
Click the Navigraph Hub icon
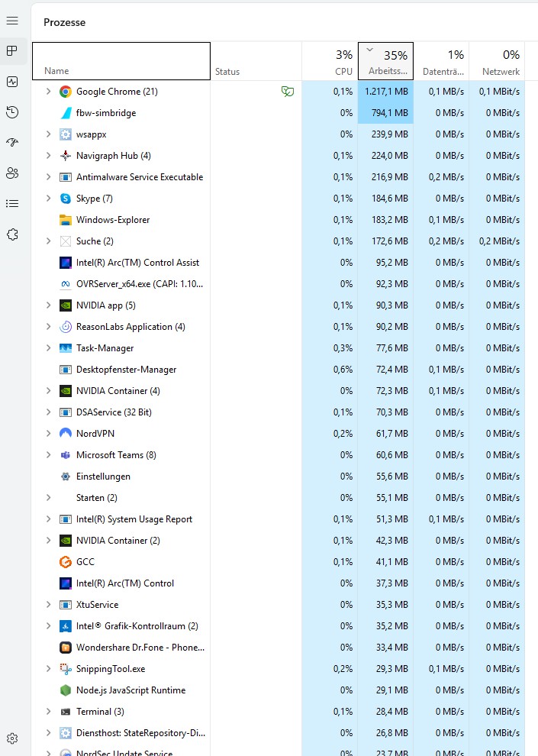[66, 156]
